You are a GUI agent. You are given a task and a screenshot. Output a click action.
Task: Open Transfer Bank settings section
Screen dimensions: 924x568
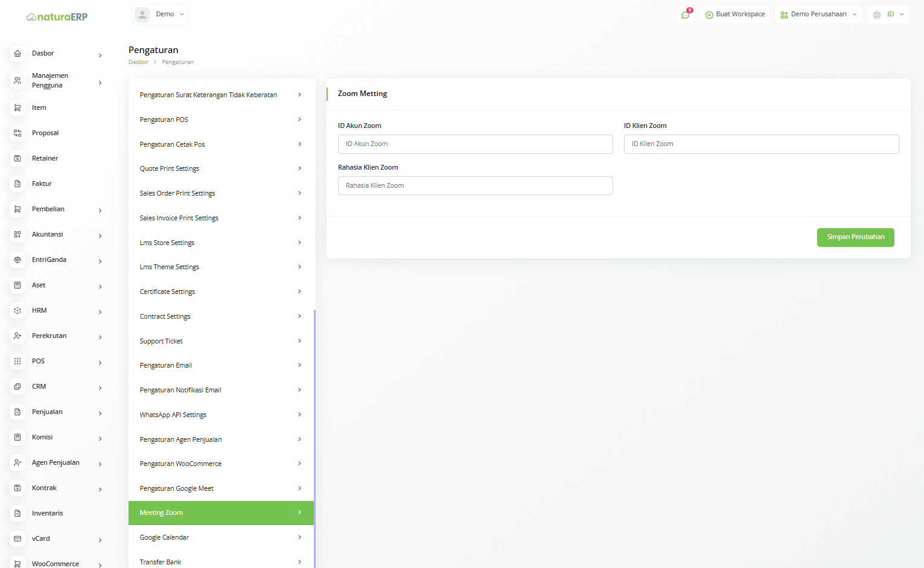click(221, 561)
